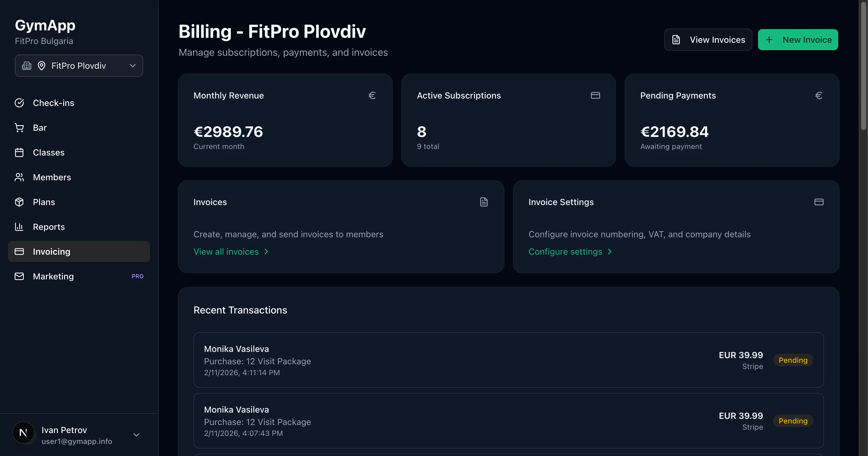The width and height of the screenshot is (868, 456).
Task: Click the Plans box icon
Action: pos(19,202)
